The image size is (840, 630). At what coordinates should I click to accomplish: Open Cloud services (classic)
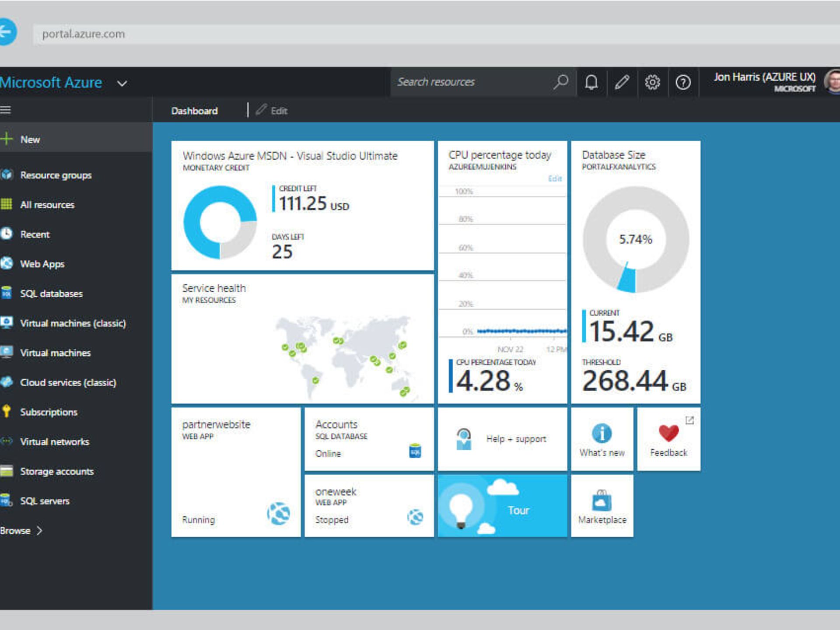(x=67, y=382)
